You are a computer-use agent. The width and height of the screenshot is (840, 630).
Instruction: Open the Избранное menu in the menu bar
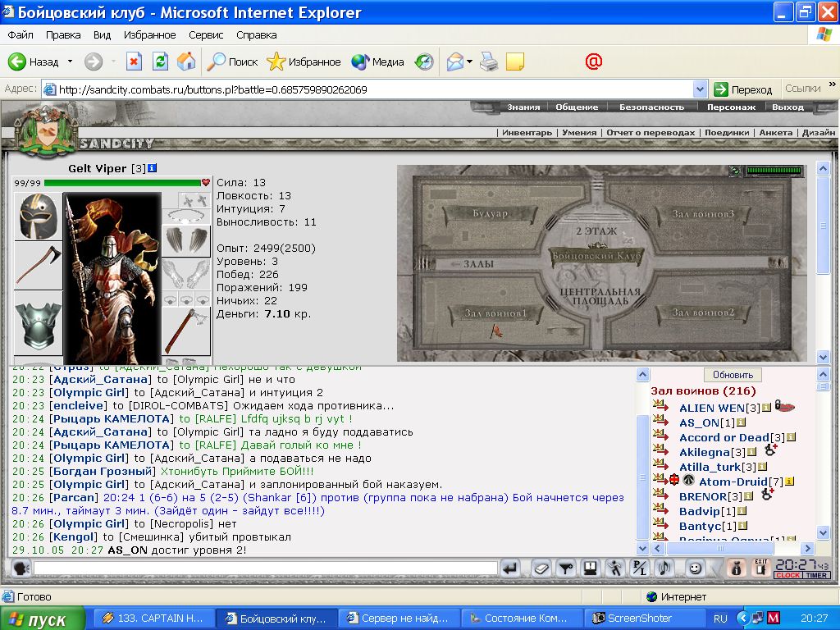pyautogui.click(x=149, y=34)
